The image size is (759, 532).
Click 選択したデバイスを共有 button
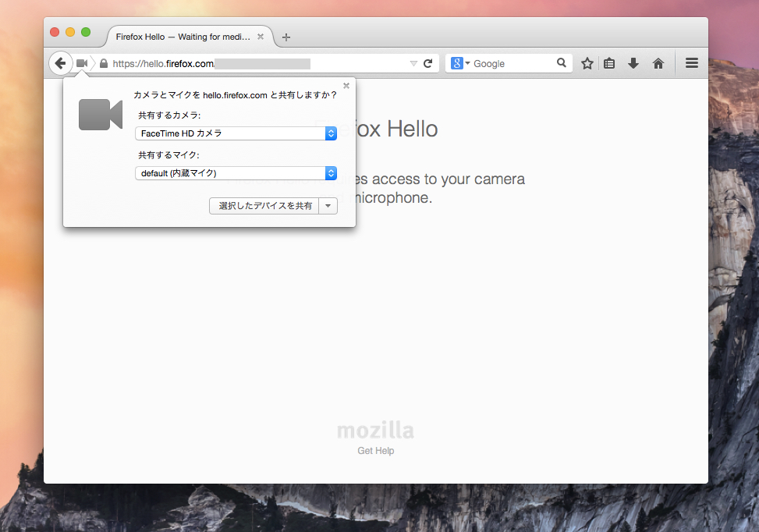click(x=264, y=206)
